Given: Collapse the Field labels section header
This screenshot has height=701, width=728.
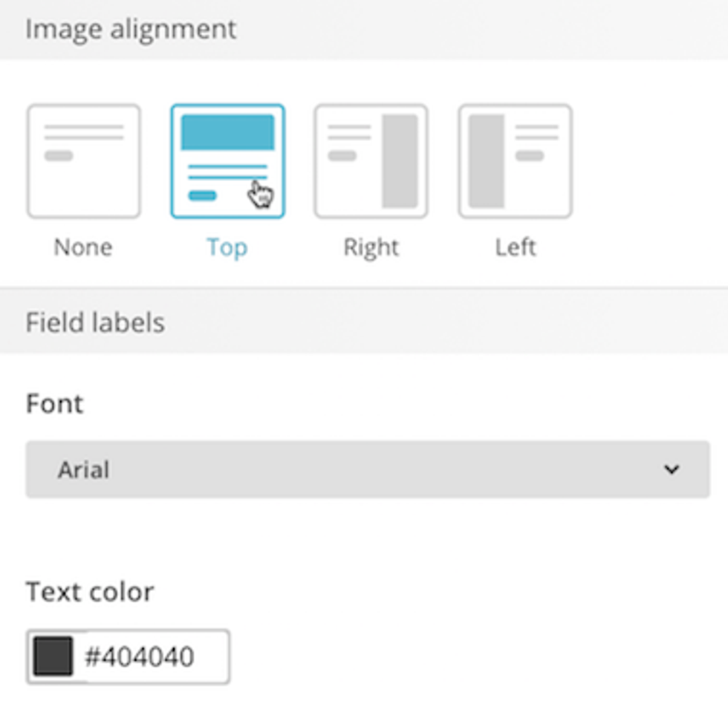Looking at the screenshot, I should pyautogui.click(x=95, y=323).
